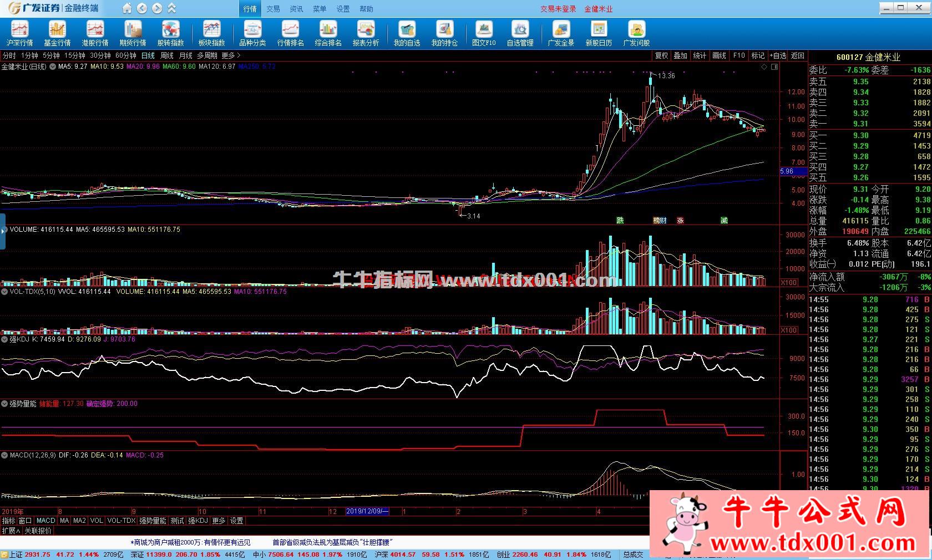This screenshot has height=560, width=932.
Task: Toggle 复权 price adjustment
Action: tap(662, 55)
